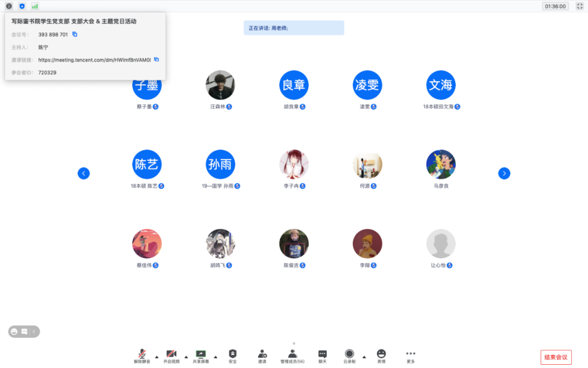588x368 pixels.
Task: Open the Emoji reactions (表情) icon
Action: [381, 354]
